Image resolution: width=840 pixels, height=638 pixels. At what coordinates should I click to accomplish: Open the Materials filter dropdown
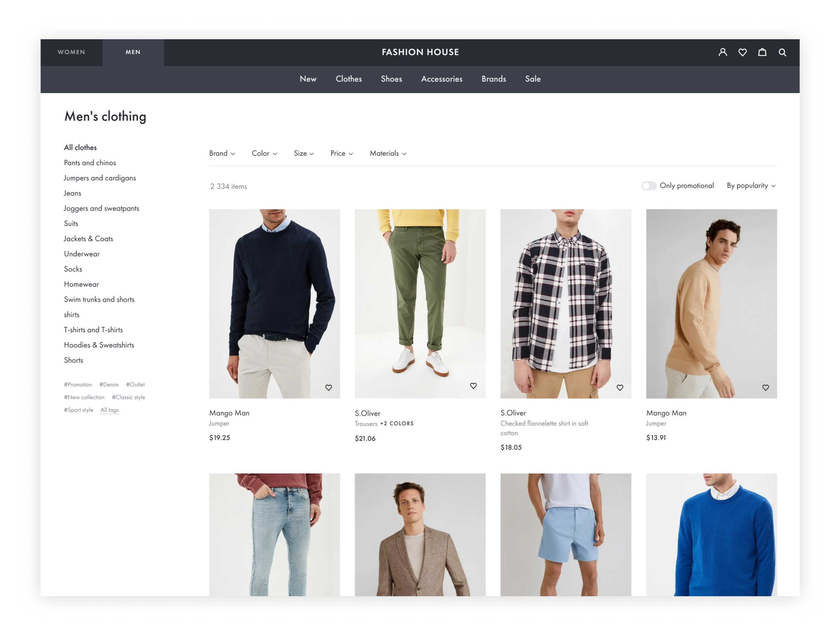[388, 153]
